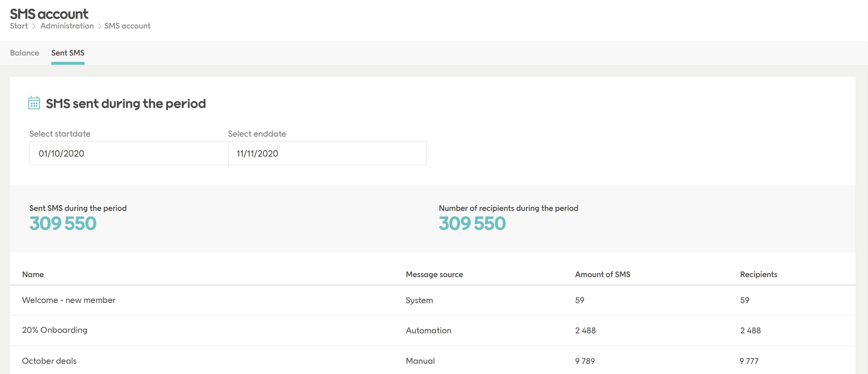Select the 'October deals' row name
Viewport: 868px width, 374px height.
click(x=49, y=361)
